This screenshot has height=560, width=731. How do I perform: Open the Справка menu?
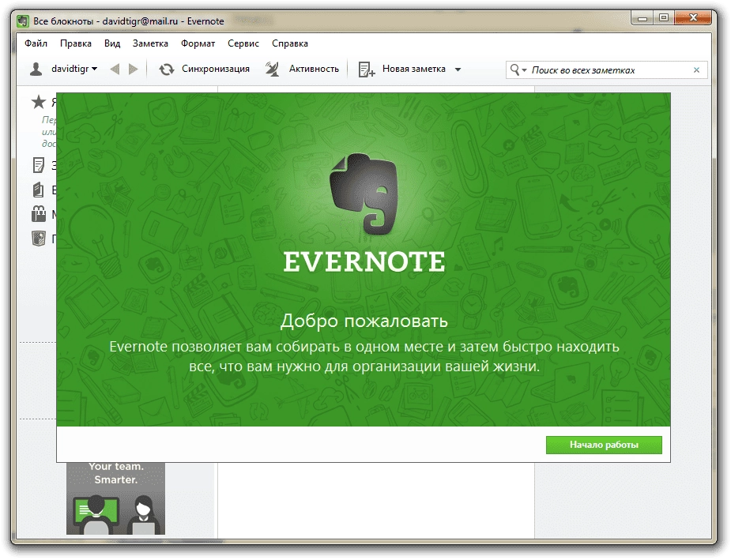coord(289,43)
